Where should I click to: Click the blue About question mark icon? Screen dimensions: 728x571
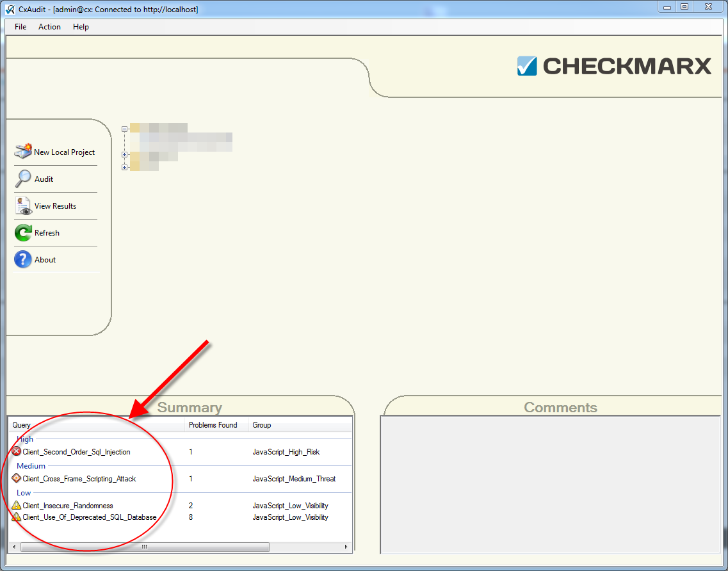[23, 259]
